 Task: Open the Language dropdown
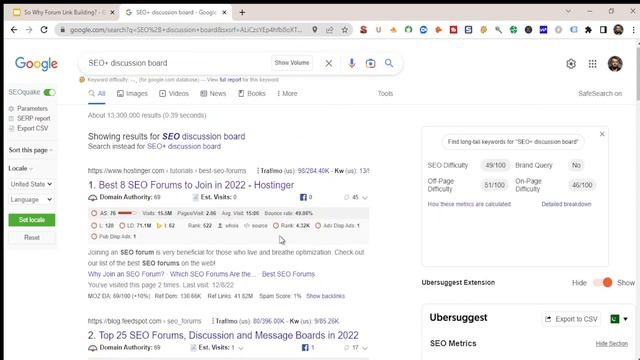(x=31, y=200)
